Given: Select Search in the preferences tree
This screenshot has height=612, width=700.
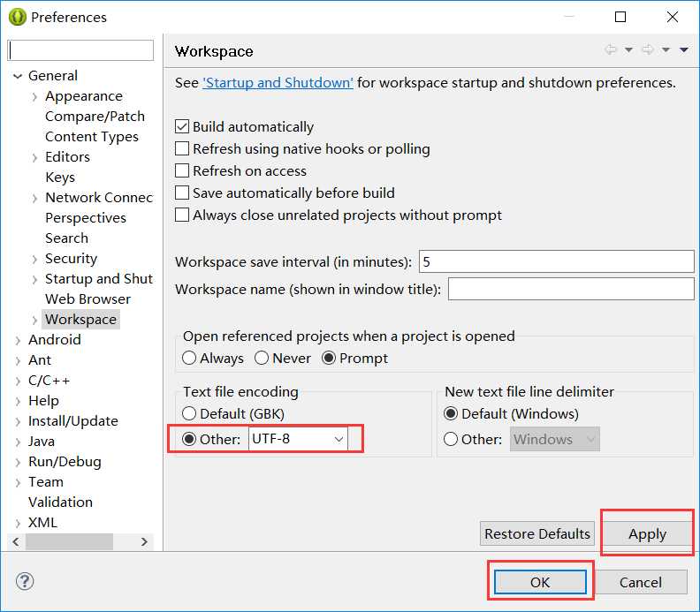Looking at the screenshot, I should point(66,238).
